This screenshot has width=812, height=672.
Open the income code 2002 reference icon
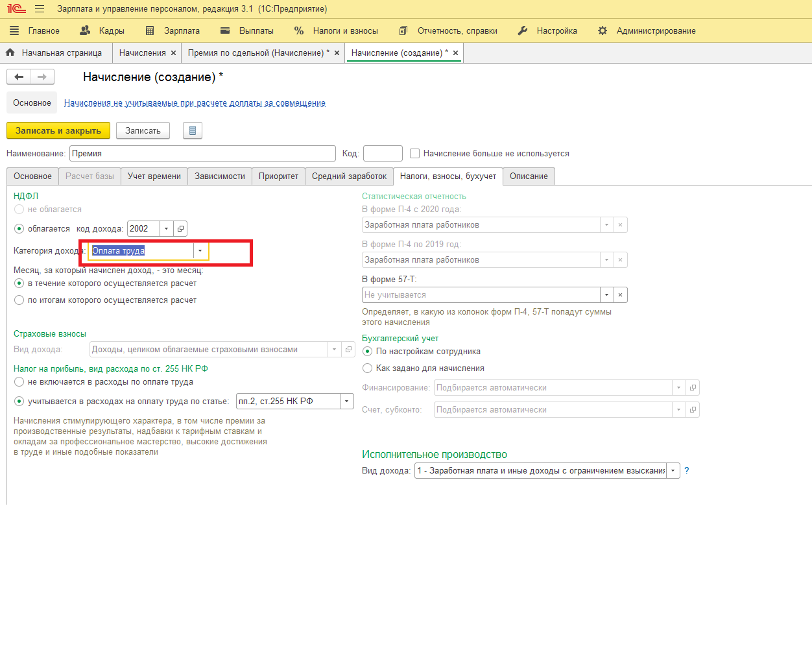click(181, 229)
